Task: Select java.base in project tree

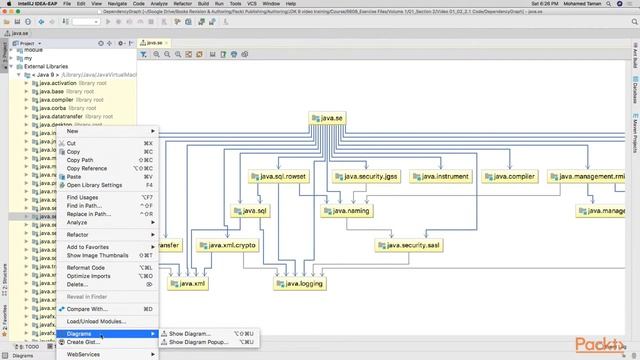Action: coord(51,91)
